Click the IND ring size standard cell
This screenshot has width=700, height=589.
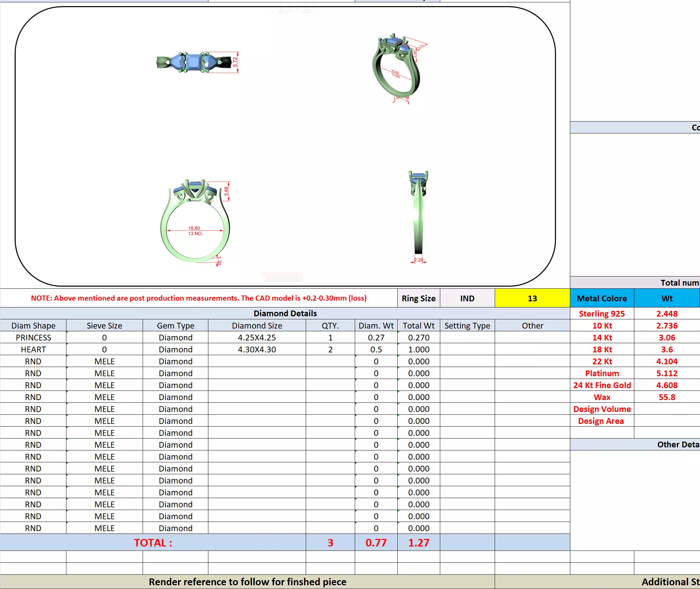tap(467, 298)
